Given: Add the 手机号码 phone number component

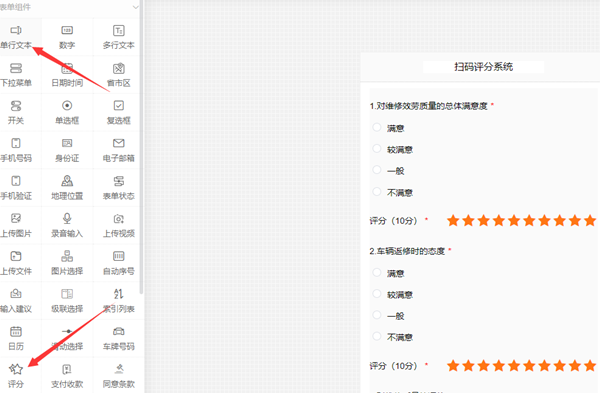Looking at the screenshot, I should 16,150.
